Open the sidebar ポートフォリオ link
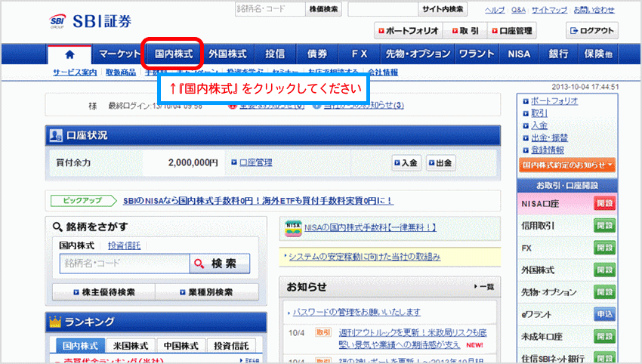This screenshot has height=364, width=642. pyautogui.click(x=554, y=100)
